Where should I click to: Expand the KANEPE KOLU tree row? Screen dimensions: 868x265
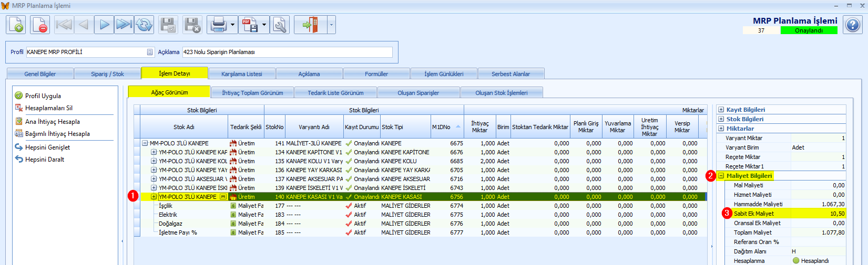pyautogui.click(x=154, y=161)
